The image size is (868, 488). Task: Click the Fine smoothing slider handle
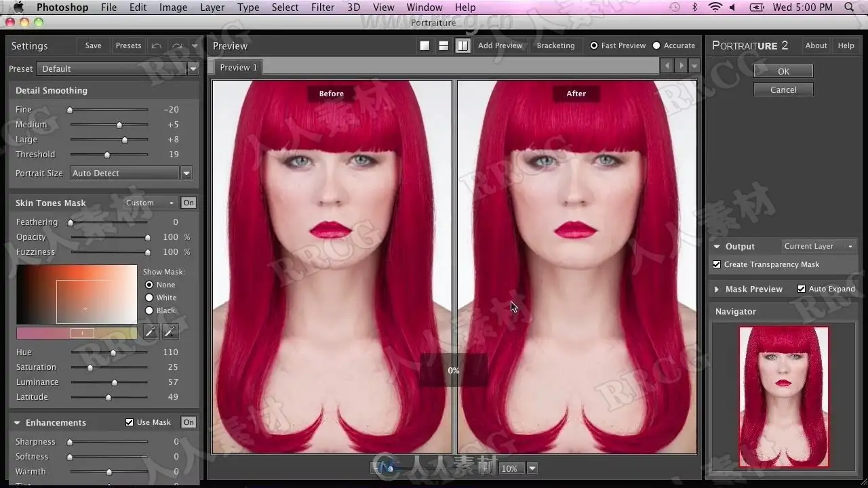(x=69, y=110)
